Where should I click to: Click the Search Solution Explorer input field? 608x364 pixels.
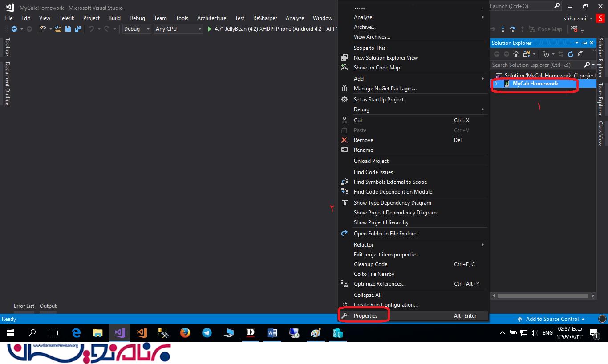point(536,65)
